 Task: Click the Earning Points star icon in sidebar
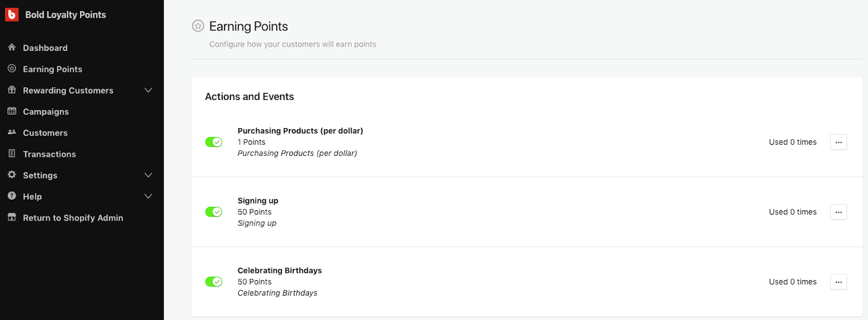coord(12,69)
